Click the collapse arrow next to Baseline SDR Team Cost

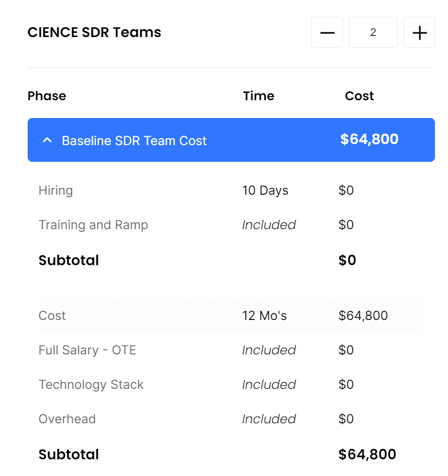point(47,140)
